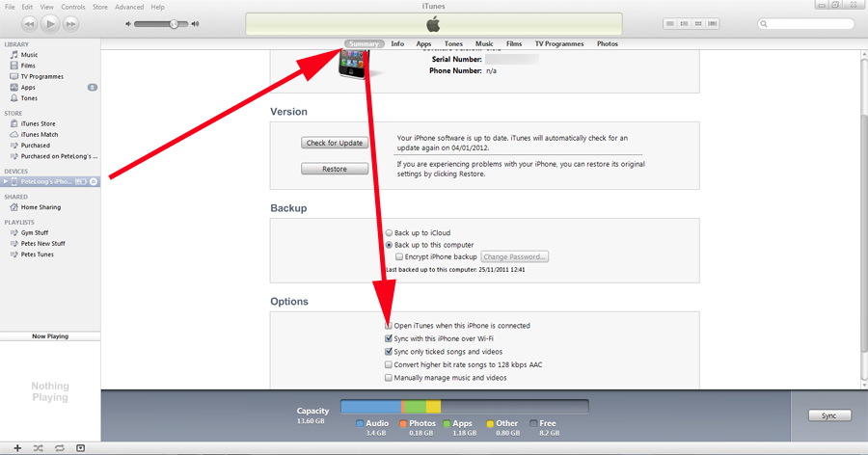This screenshot has width=868, height=455.
Task: Eject PeteLong's iPhone
Action: point(94,181)
